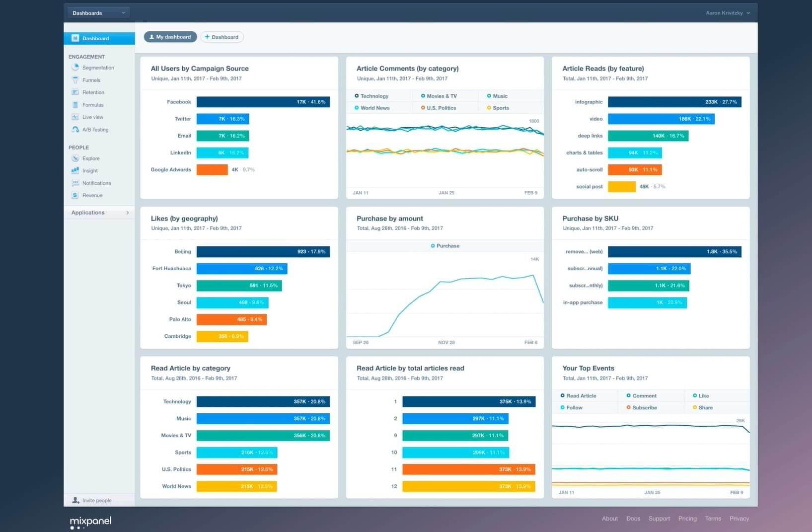Viewport: 812px width, 532px height.
Task: Click the social post yellow bar
Action: (x=622, y=187)
